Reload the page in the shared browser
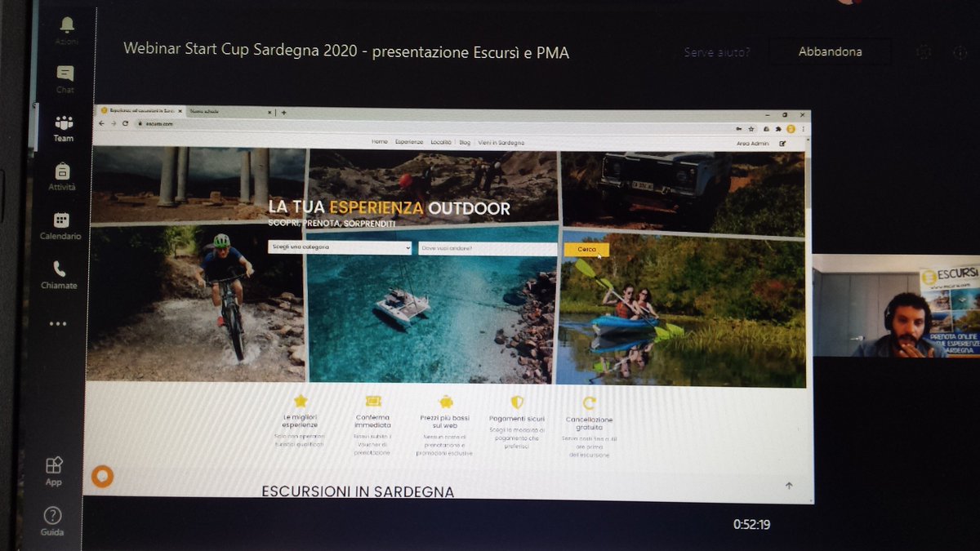The height and width of the screenshot is (551, 980). pyautogui.click(x=125, y=122)
